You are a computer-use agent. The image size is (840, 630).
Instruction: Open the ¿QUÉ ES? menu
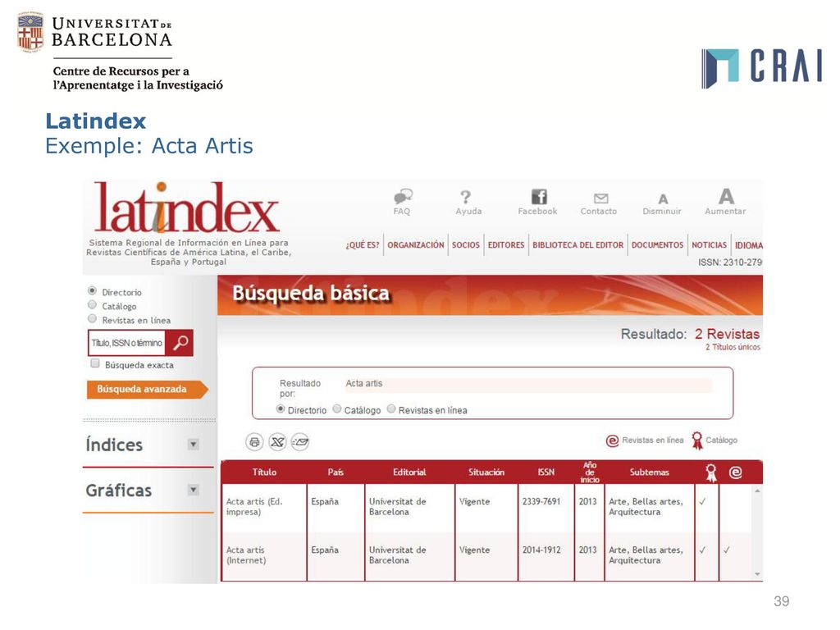pos(362,244)
